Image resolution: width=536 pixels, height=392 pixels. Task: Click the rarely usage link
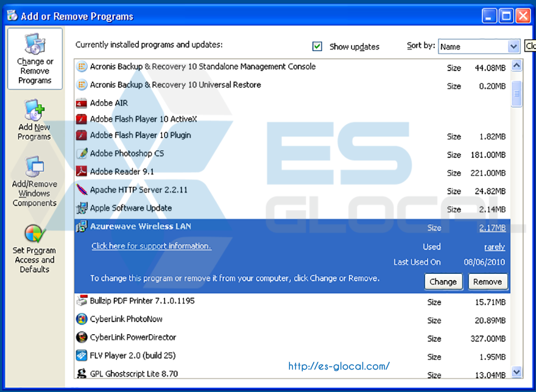click(x=495, y=247)
